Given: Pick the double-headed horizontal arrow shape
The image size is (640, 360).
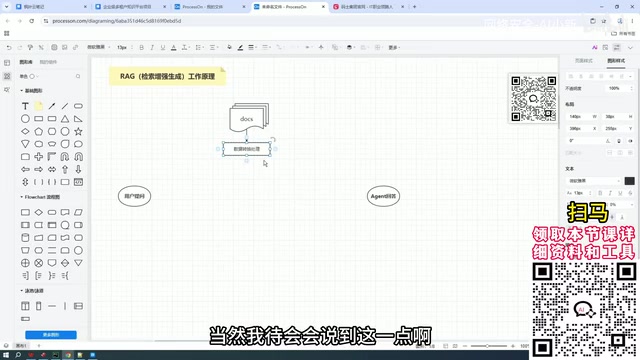Looking at the screenshot, I should (52, 169).
